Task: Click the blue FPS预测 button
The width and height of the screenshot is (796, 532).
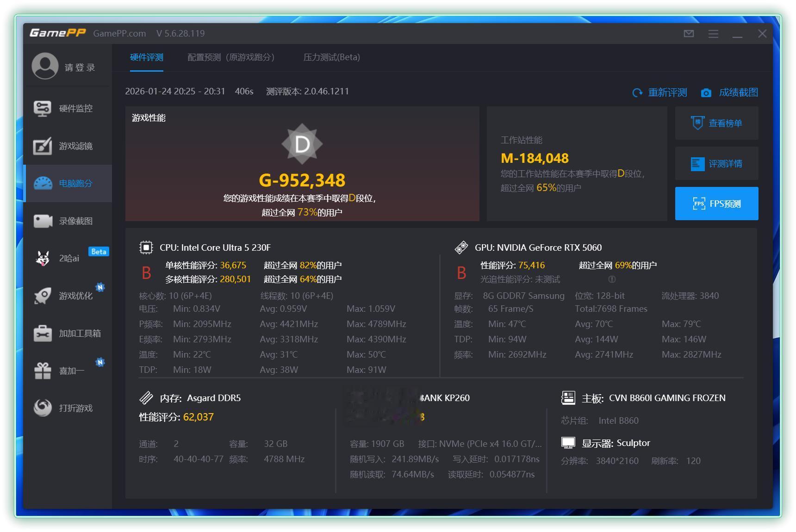Action: coord(717,204)
